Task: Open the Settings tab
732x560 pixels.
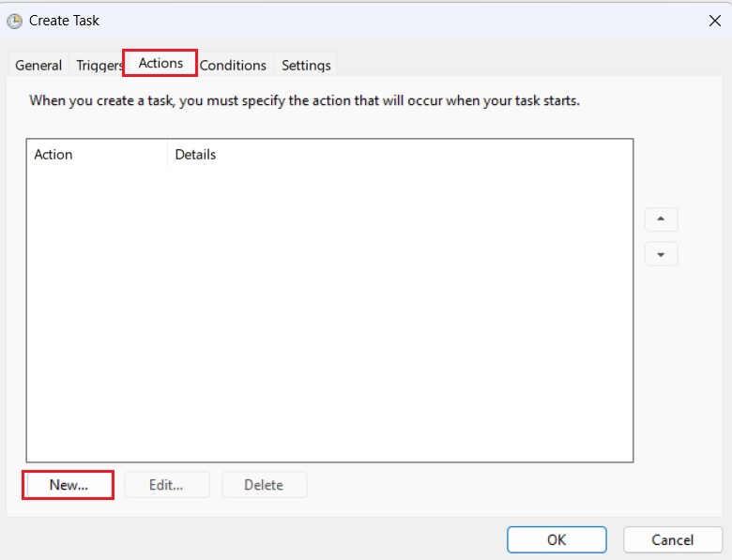Action: 306,65
